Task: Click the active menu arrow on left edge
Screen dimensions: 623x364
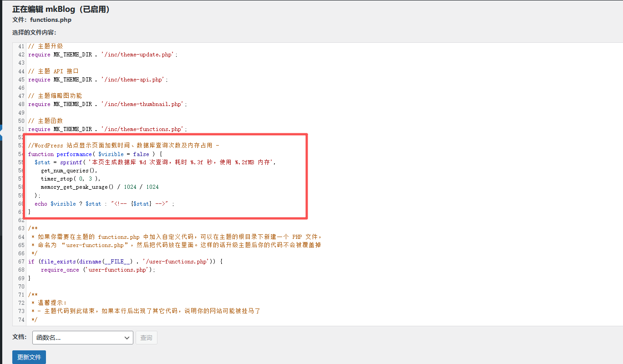Action: click(x=1, y=133)
